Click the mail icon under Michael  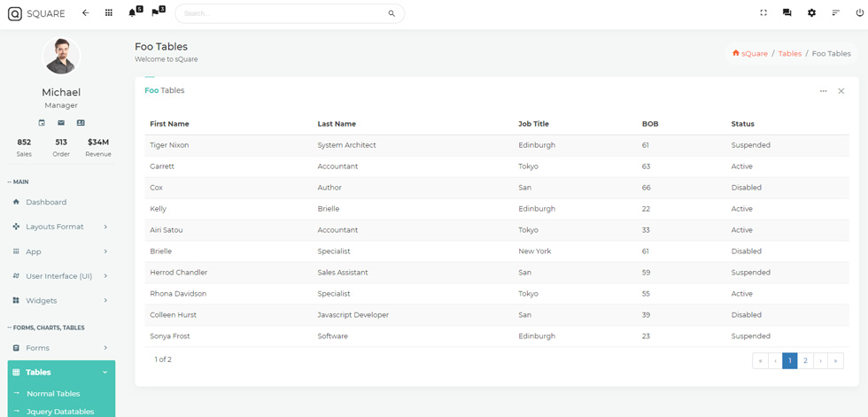pyautogui.click(x=61, y=123)
